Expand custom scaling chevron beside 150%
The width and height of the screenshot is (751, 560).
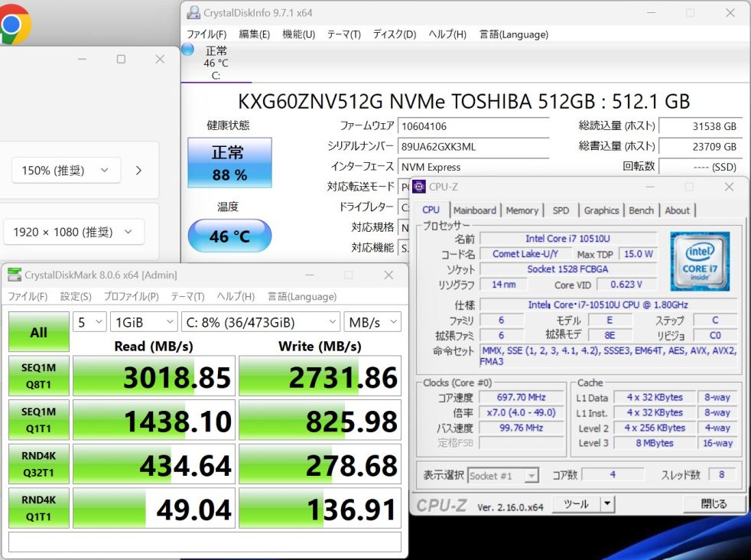point(138,170)
